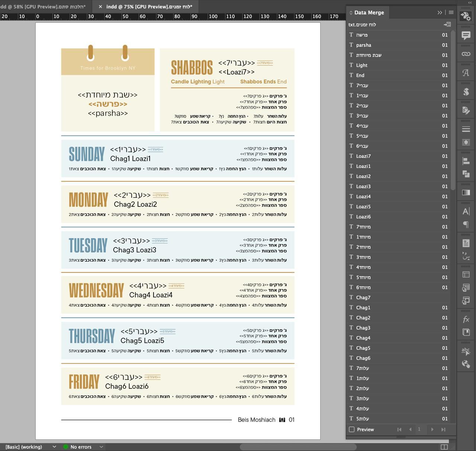Collapse the Data Merge panel with double arrows

coord(440,13)
